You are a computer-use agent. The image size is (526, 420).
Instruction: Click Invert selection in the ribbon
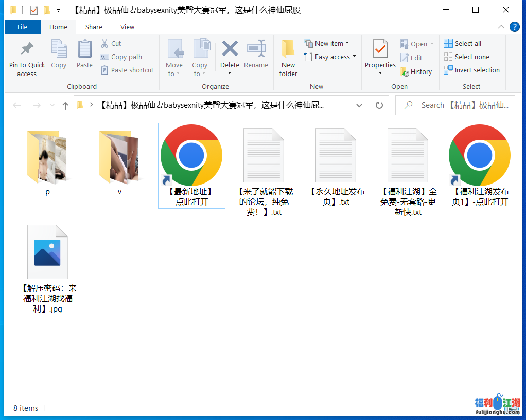[471, 70]
